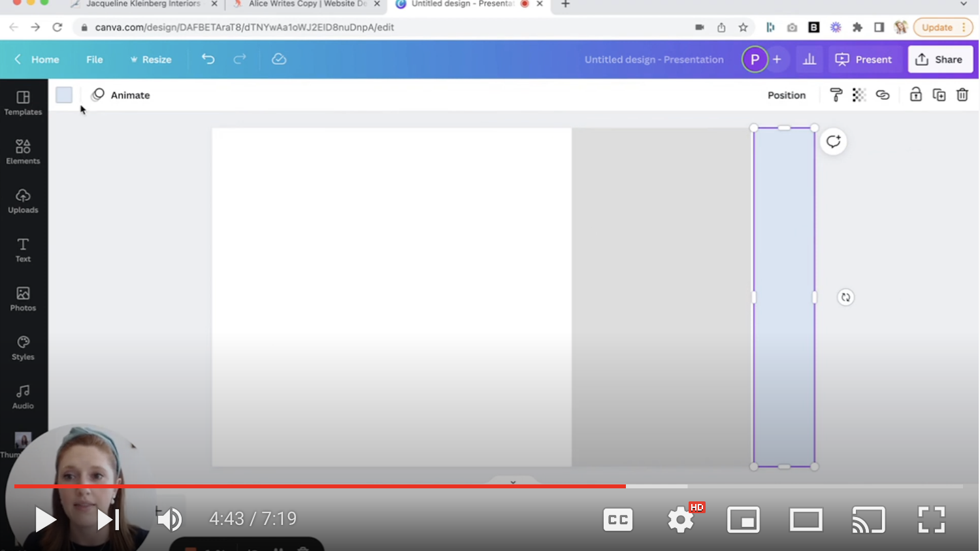Click the redo arrow

pos(240,59)
